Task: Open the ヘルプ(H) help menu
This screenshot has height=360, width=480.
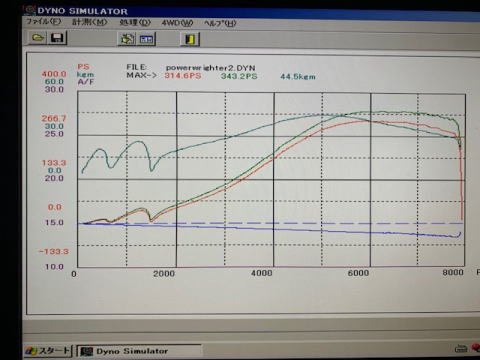Action: 220,23
